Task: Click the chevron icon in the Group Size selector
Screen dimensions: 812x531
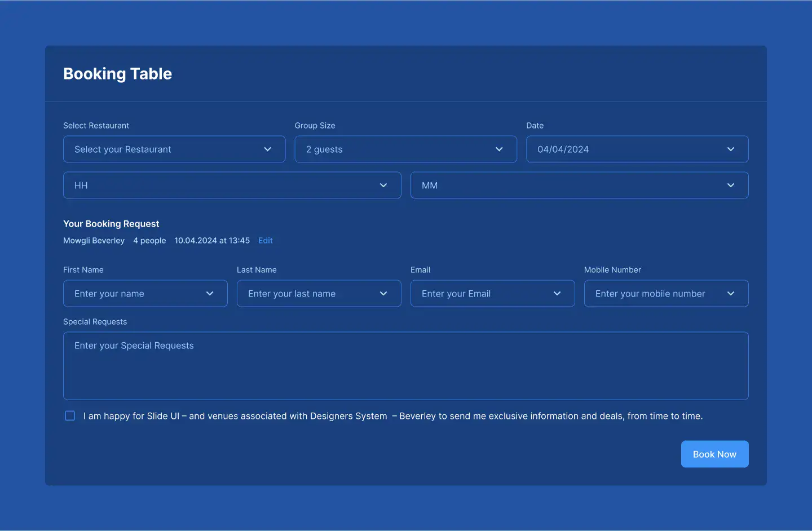Action: 499,149
